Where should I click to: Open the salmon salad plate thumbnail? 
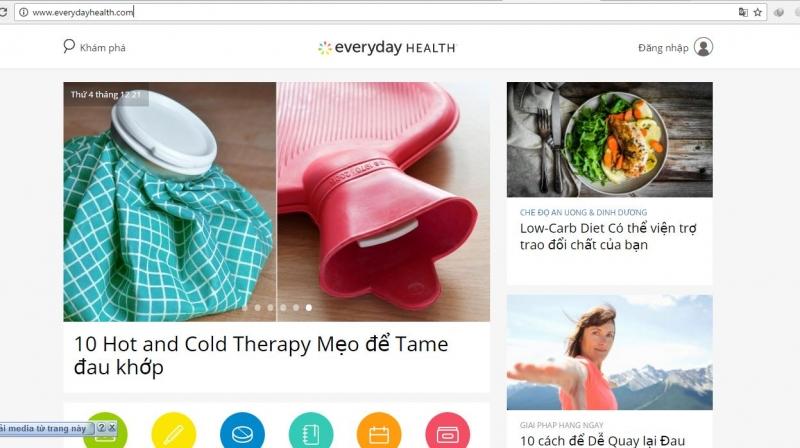[x=610, y=139]
